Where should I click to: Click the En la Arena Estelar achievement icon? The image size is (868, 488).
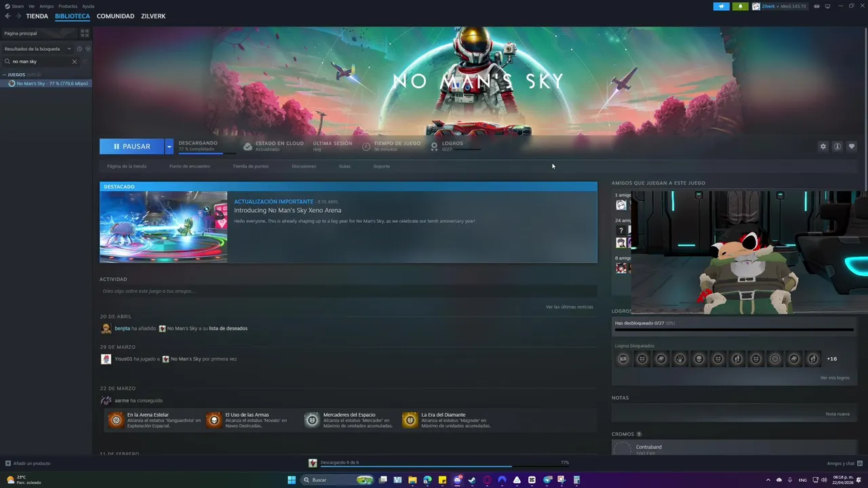coord(116,420)
